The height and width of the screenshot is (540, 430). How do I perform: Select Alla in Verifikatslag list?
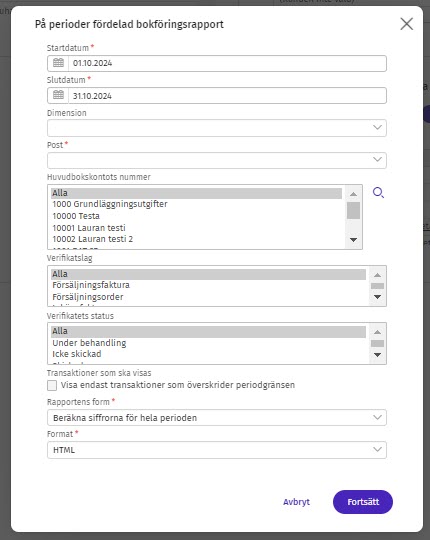point(208,274)
